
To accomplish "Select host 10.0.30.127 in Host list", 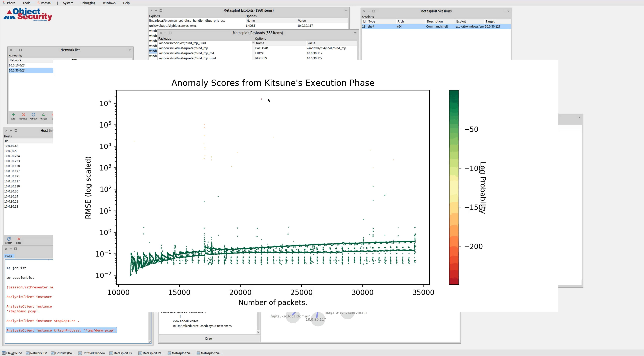I will pyautogui.click(x=12, y=171).
